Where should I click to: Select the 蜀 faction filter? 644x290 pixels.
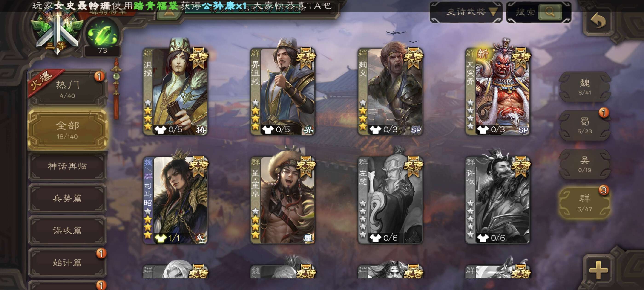point(584,125)
